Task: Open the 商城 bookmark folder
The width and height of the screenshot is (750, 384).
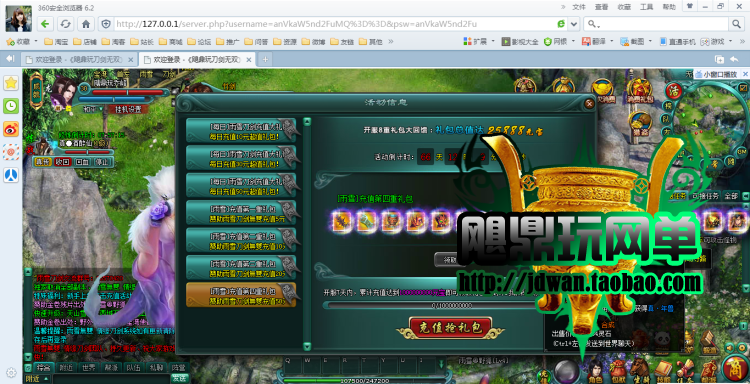Action: pos(170,42)
